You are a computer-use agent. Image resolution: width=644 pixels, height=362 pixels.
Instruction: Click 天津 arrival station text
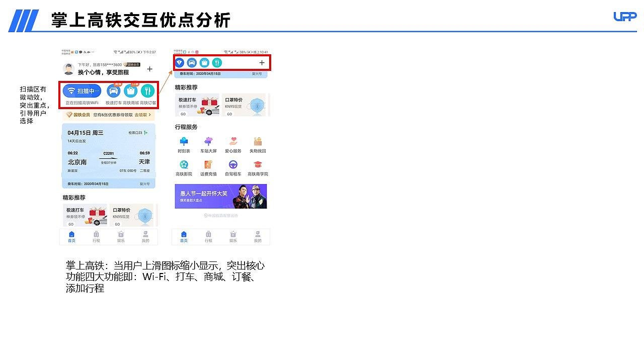[144, 162]
